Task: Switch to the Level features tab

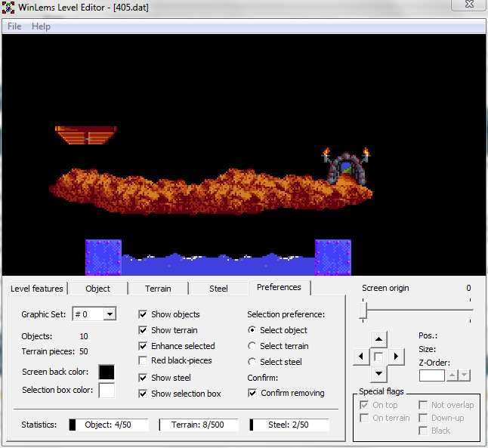Action: pos(37,289)
